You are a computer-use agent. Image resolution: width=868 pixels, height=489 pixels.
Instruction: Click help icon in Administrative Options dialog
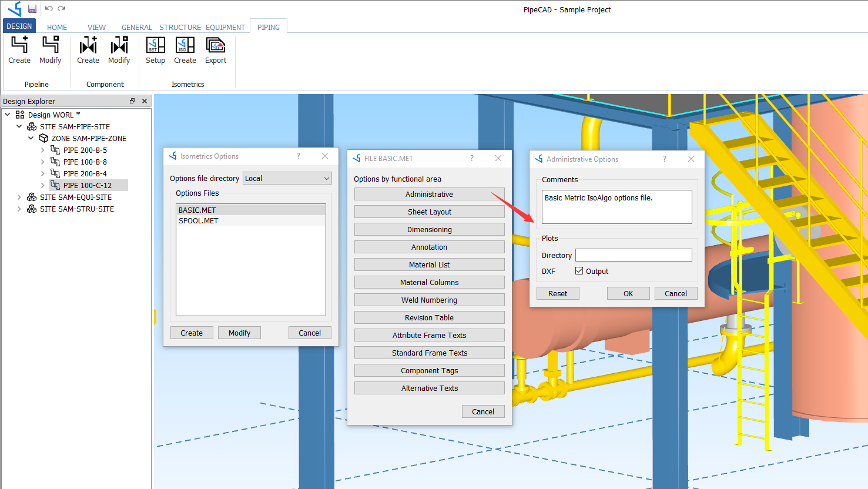(x=665, y=159)
